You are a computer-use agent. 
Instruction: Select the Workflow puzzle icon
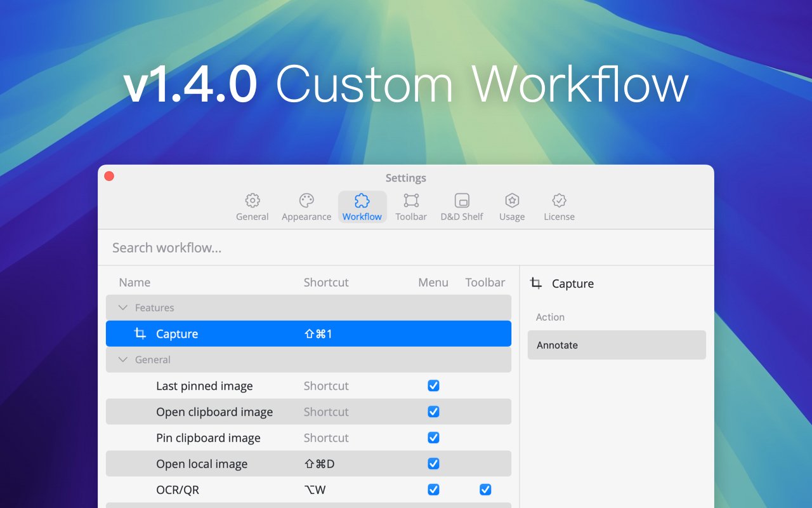click(362, 201)
